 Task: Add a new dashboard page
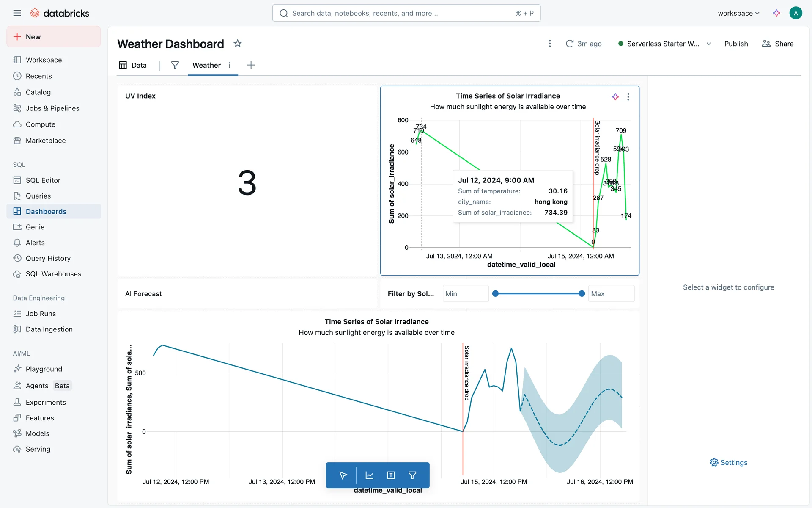click(x=251, y=65)
